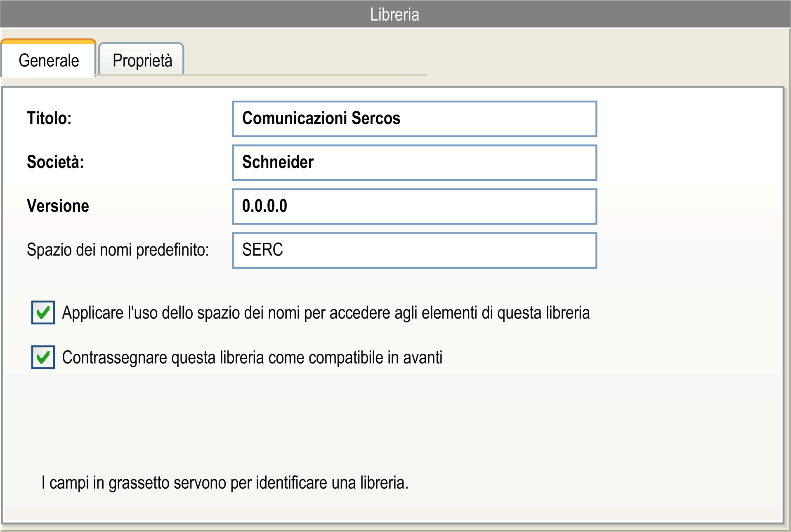Uncheck the forward compatible library checkbox
Viewport: 791px width, 532px height.
pos(43,357)
